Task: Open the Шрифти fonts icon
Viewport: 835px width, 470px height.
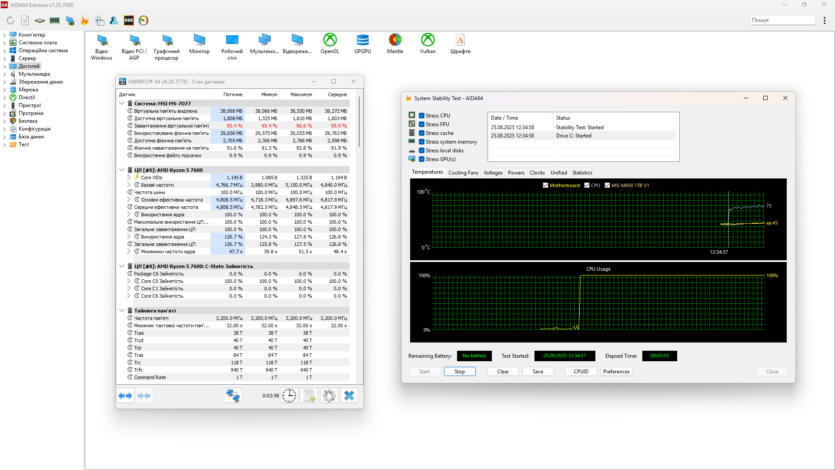Action: 460,44
